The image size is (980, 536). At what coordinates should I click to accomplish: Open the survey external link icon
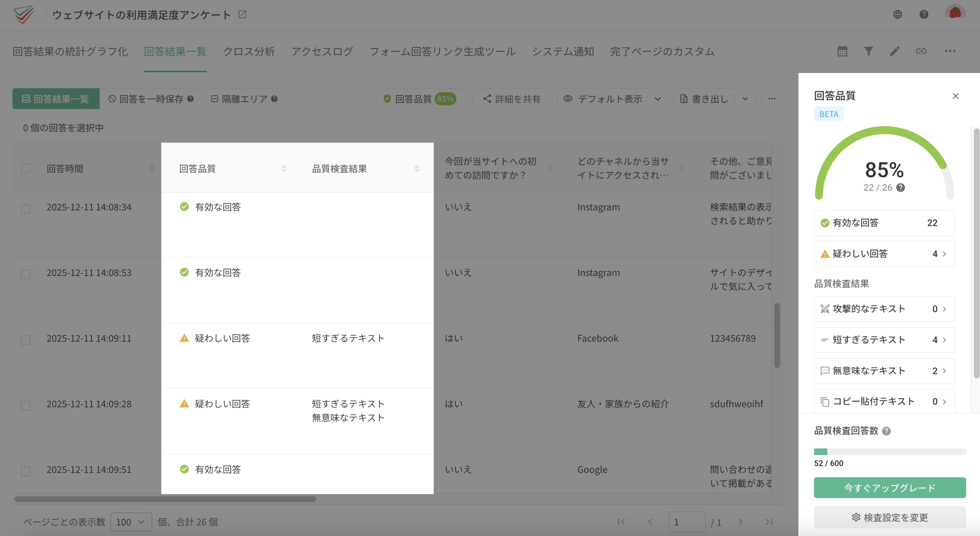(x=242, y=15)
